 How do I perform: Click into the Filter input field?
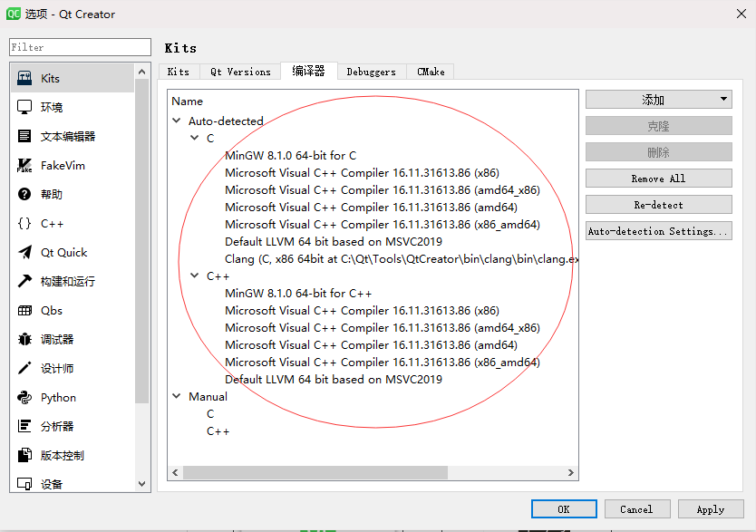[x=80, y=47]
